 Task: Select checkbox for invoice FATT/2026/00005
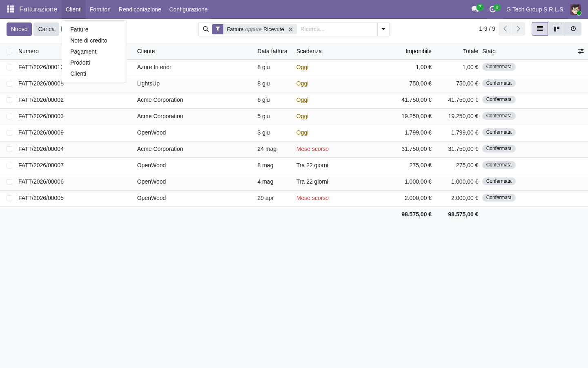point(9,198)
